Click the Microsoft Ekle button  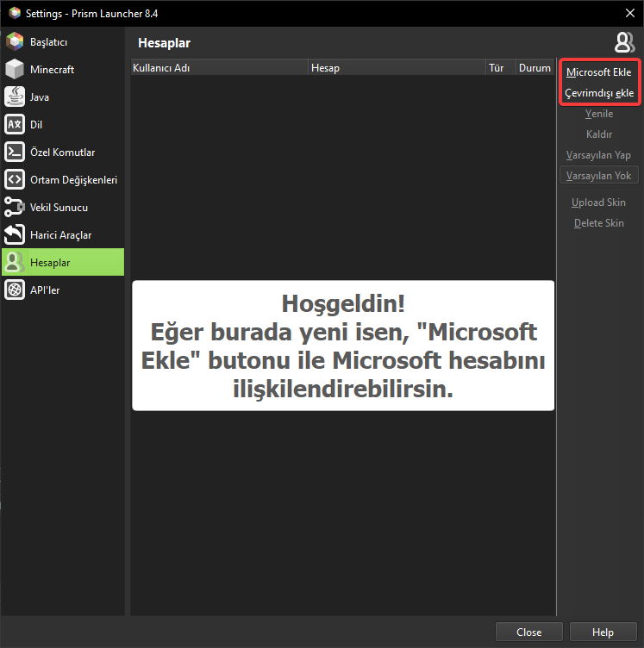599,72
